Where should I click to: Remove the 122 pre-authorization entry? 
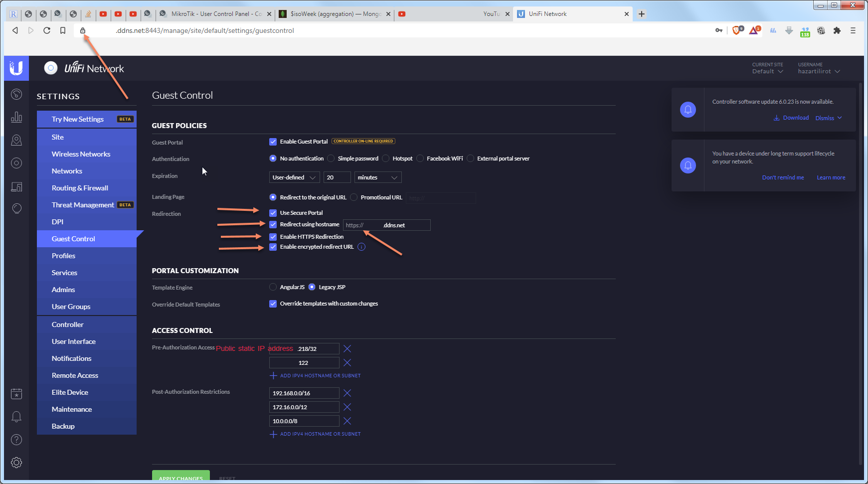point(347,363)
